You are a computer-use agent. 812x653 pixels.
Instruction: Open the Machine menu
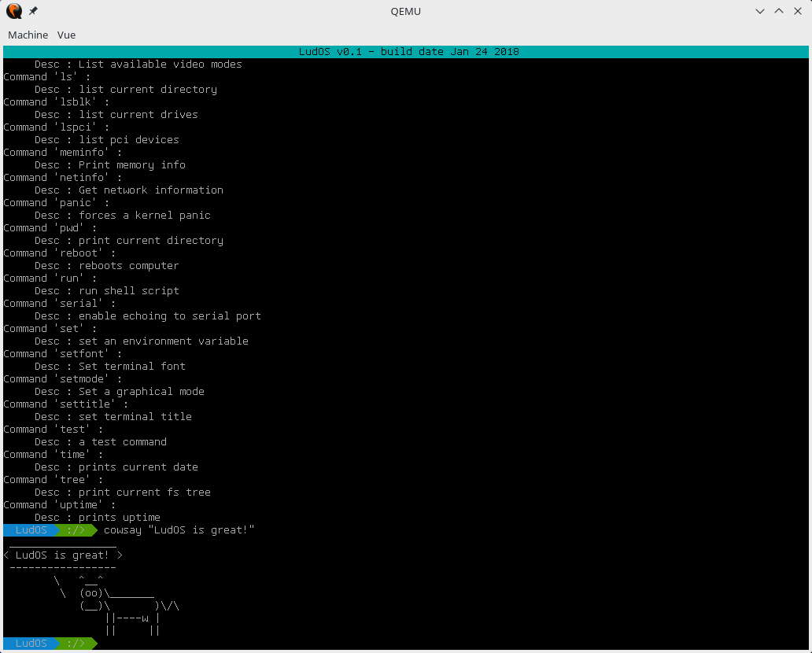28,35
